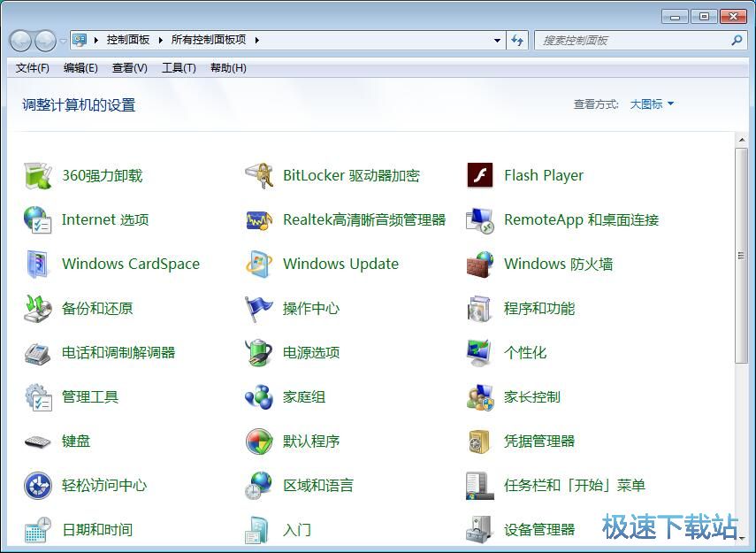Open the 凭据管理器 safe icon
Image resolution: width=756 pixels, height=553 pixels.
(x=480, y=442)
